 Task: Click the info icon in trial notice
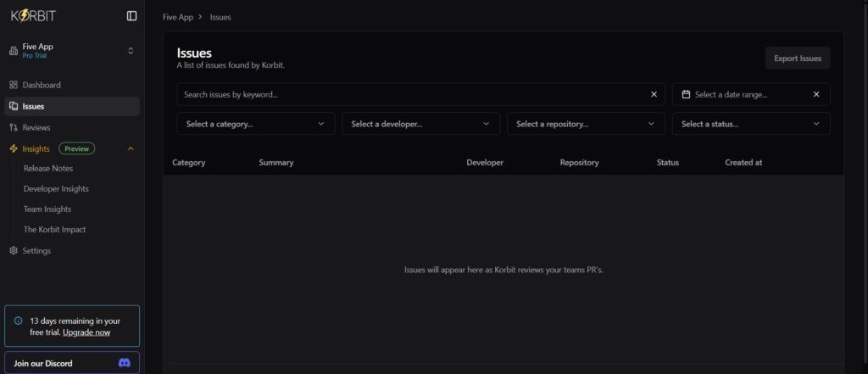pyautogui.click(x=19, y=321)
